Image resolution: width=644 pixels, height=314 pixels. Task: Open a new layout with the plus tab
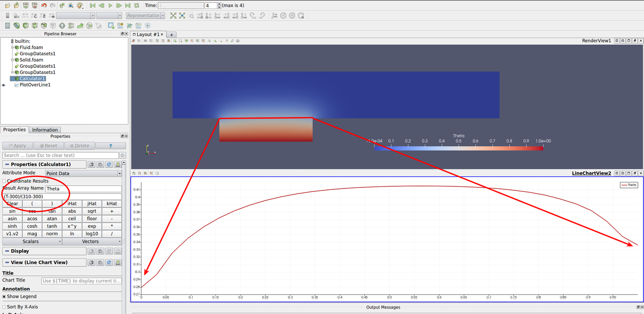171,35
